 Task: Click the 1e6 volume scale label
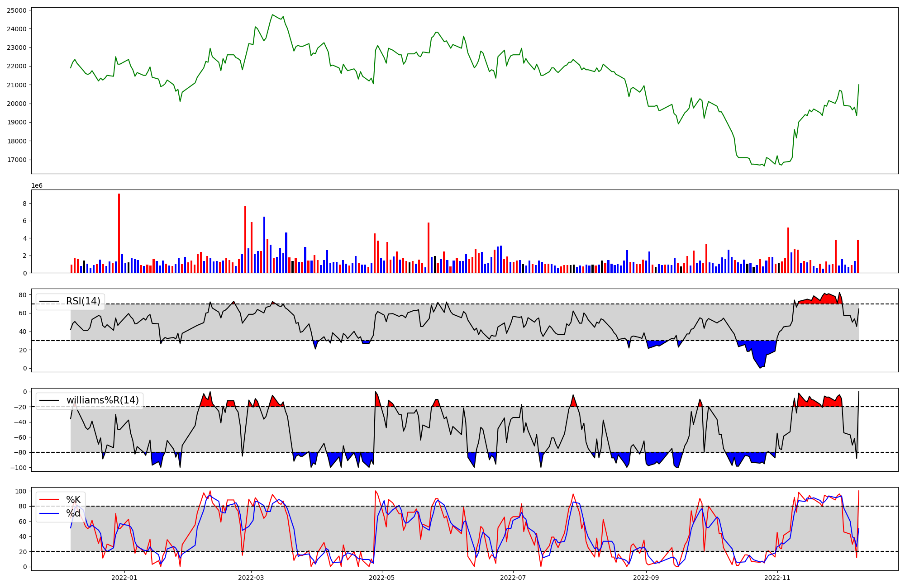pos(37,185)
